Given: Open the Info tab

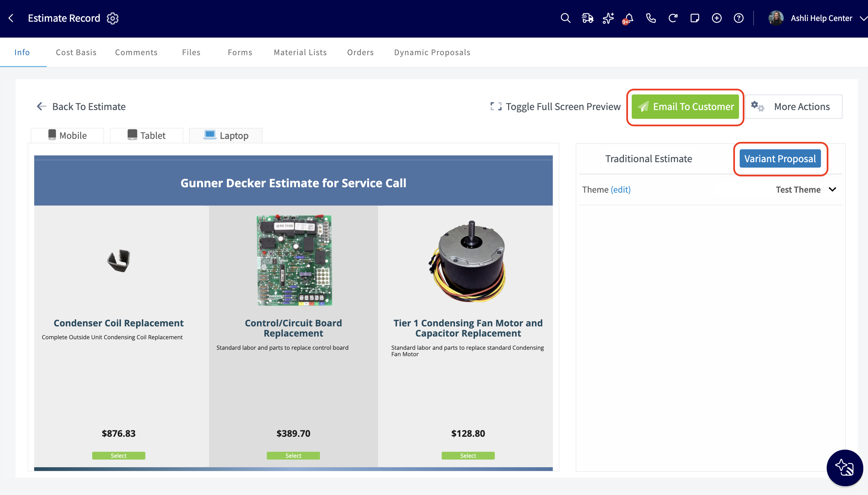Looking at the screenshot, I should pos(22,52).
